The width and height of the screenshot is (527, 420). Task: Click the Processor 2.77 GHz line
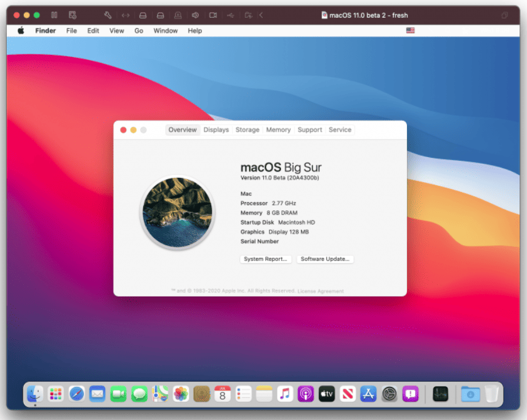click(x=268, y=203)
